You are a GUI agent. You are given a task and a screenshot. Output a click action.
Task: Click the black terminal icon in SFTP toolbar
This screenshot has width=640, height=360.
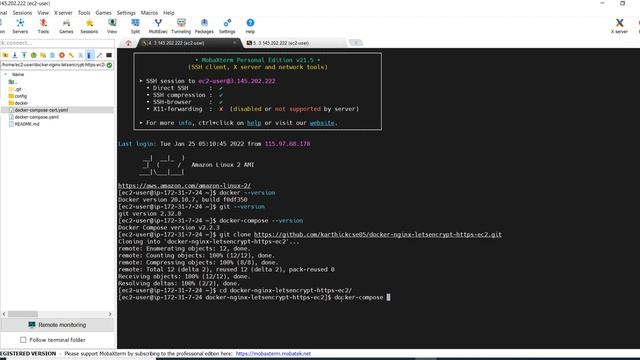(x=109, y=55)
